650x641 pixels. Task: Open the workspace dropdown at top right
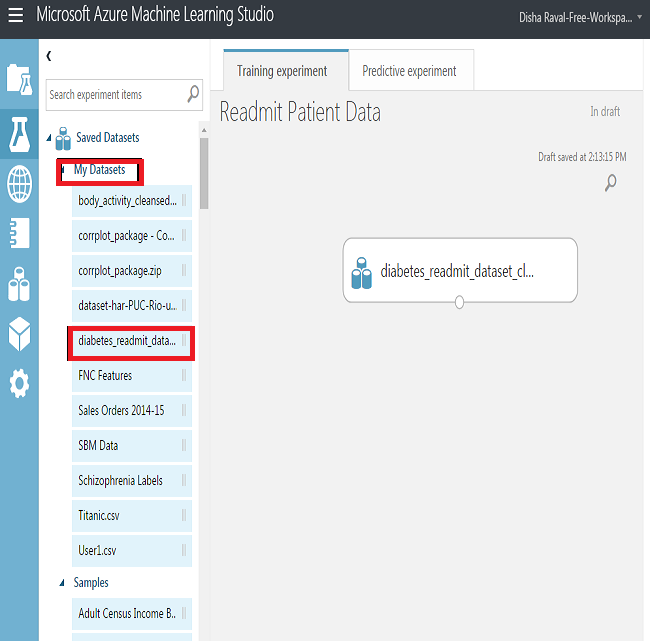point(639,17)
